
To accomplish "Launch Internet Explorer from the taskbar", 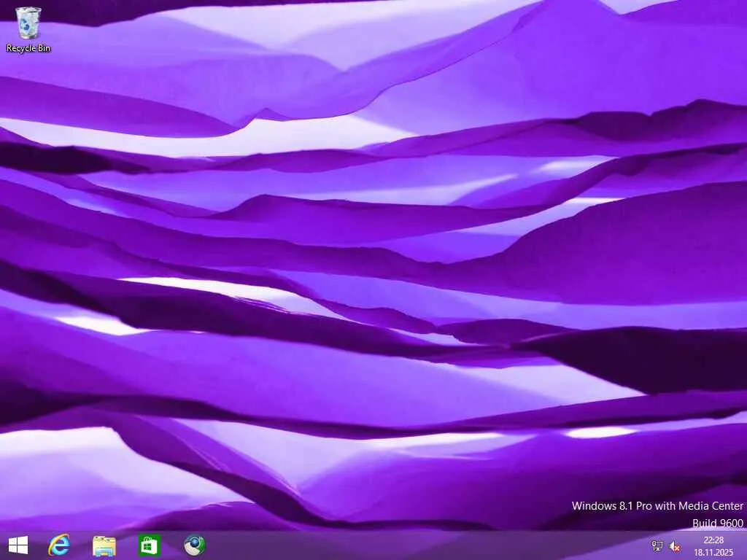I will pyautogui.click(x=59, y=545).
